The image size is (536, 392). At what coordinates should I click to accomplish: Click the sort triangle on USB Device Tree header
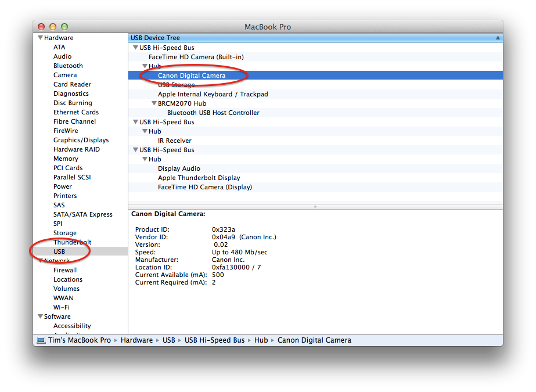[x=498, y=37]
